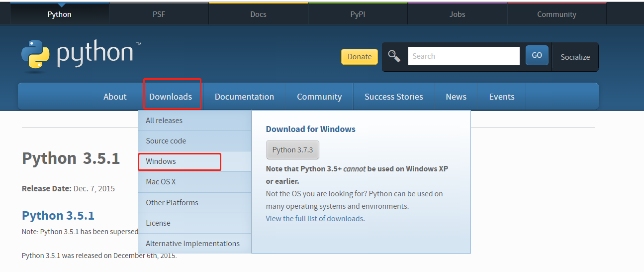
Task: Open License in the Downloads submenu
Action: [195, 223]
